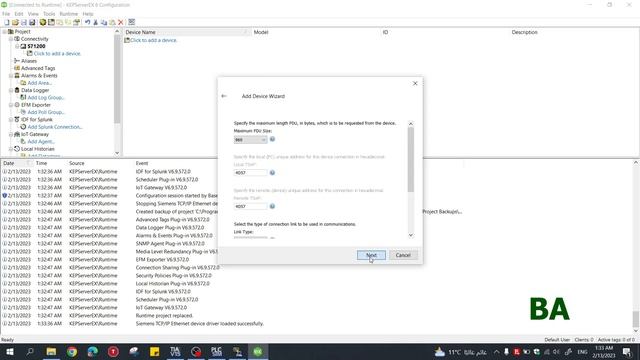Click the event log Date column header
The height and width of the screenshot is (360, 640).
tap(17, 163)
